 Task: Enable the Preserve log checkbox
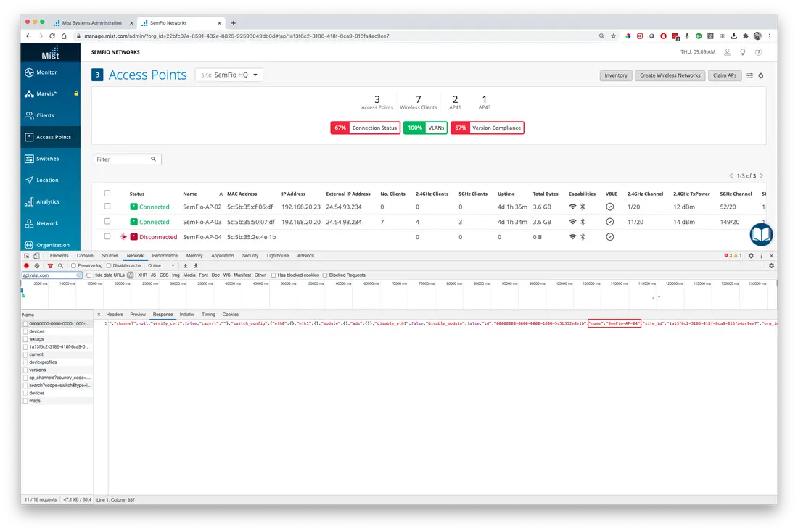pos(74,265)
